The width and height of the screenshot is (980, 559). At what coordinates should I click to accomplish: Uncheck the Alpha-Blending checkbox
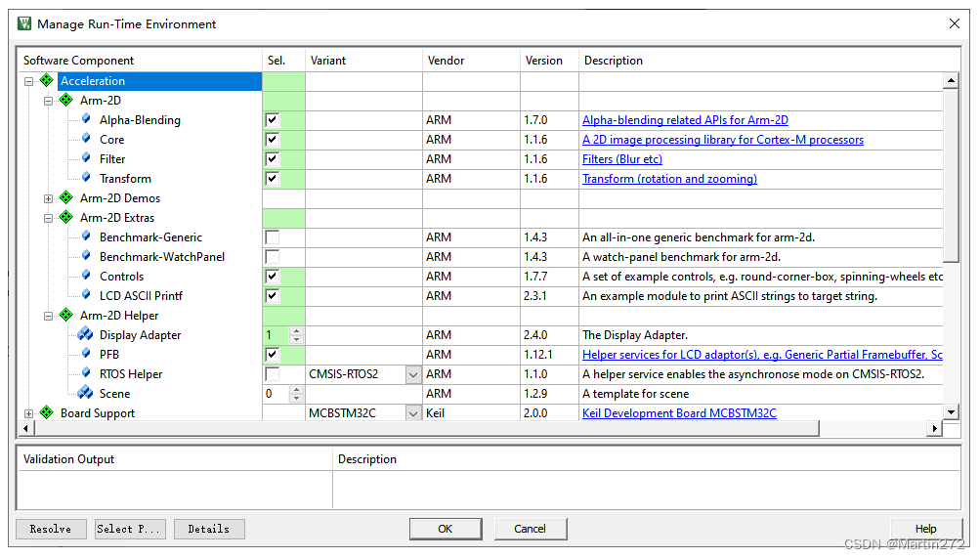click(272, 120)
